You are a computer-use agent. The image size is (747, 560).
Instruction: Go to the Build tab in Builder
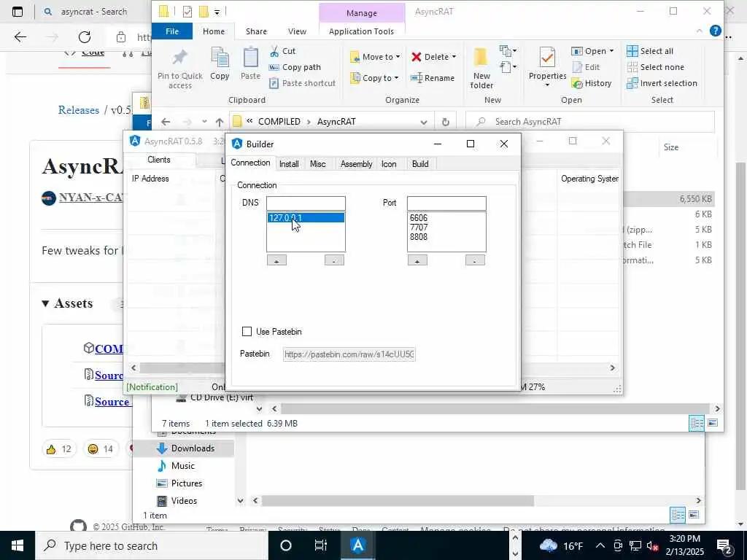419,164
